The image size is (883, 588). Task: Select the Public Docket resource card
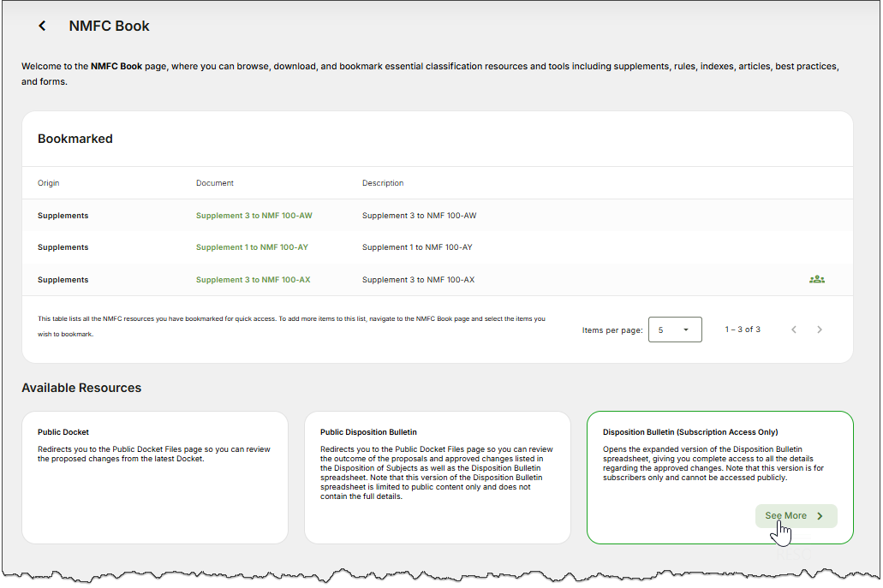pyautogui.click(x=154, y=477)
